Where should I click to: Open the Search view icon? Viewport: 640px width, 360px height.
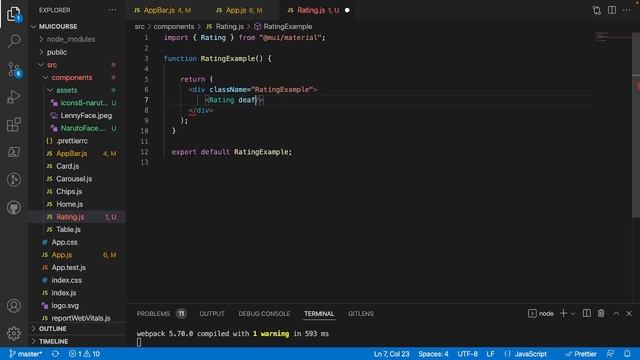[14, 41]
